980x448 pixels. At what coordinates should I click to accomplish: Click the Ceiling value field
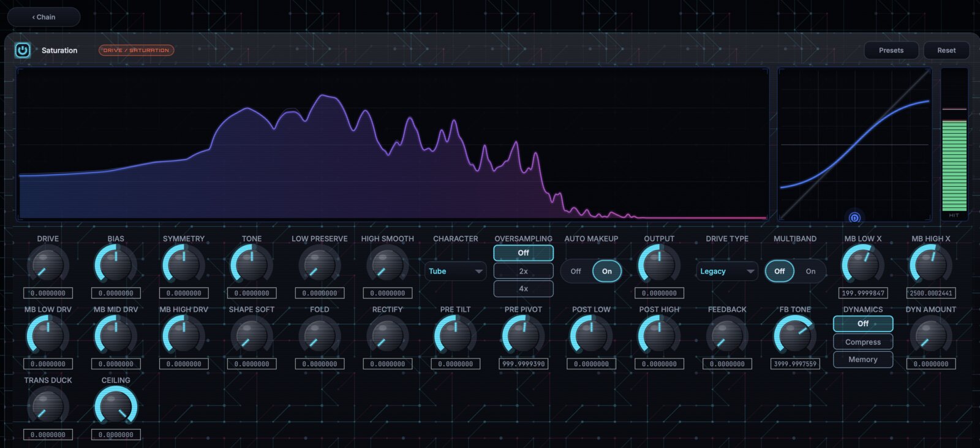click(x=116, y=435)
